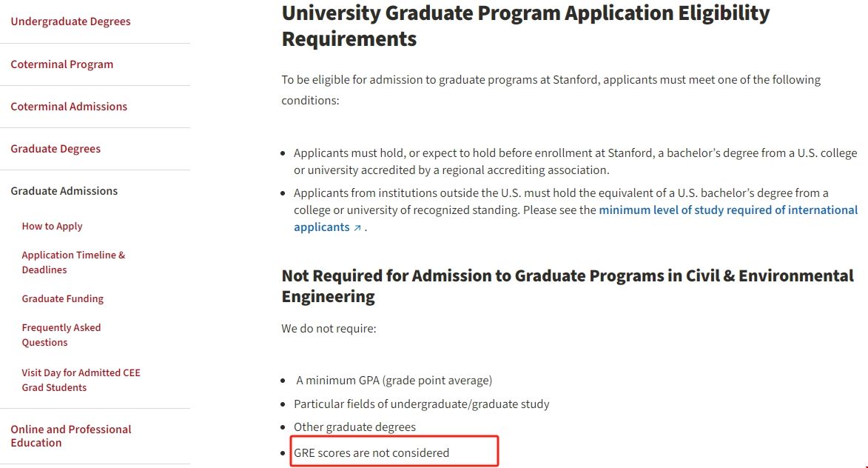Open the Undergraduate Degrees sidebar item
Screen dimensions: 868x468
coord(70,21)
